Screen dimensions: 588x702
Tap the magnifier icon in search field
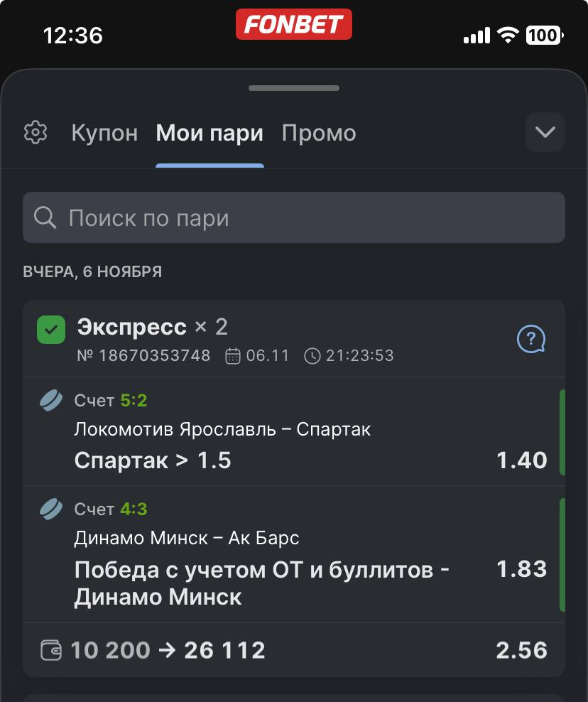point(45,218)
